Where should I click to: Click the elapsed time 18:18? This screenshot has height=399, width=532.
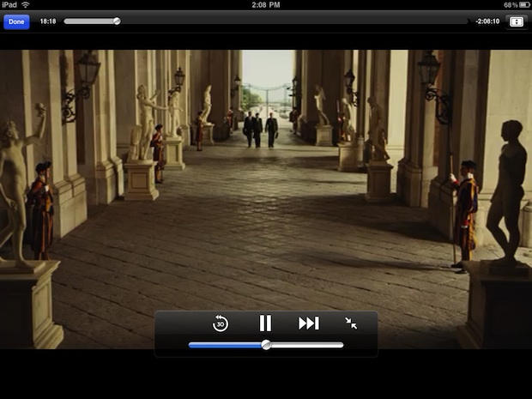tap(48, 21)
